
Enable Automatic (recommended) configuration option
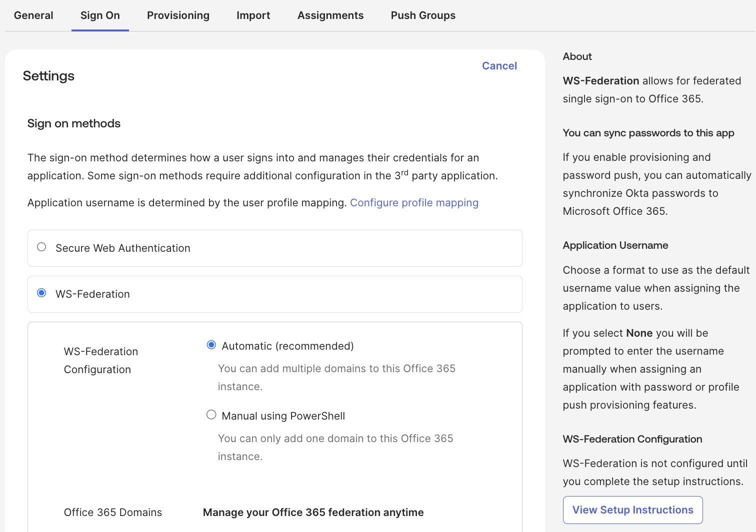pyautogui.click(x=211, y=345)
